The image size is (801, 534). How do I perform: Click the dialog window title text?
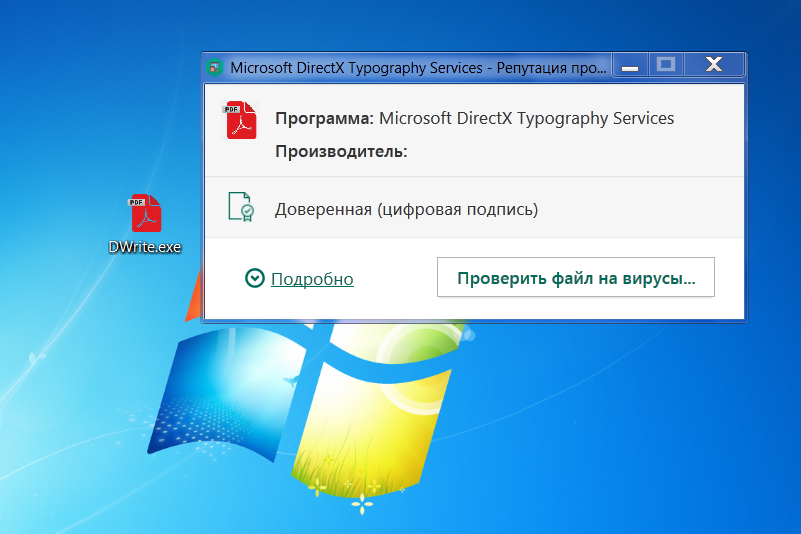pyautogui.click(x=418, y=68)
